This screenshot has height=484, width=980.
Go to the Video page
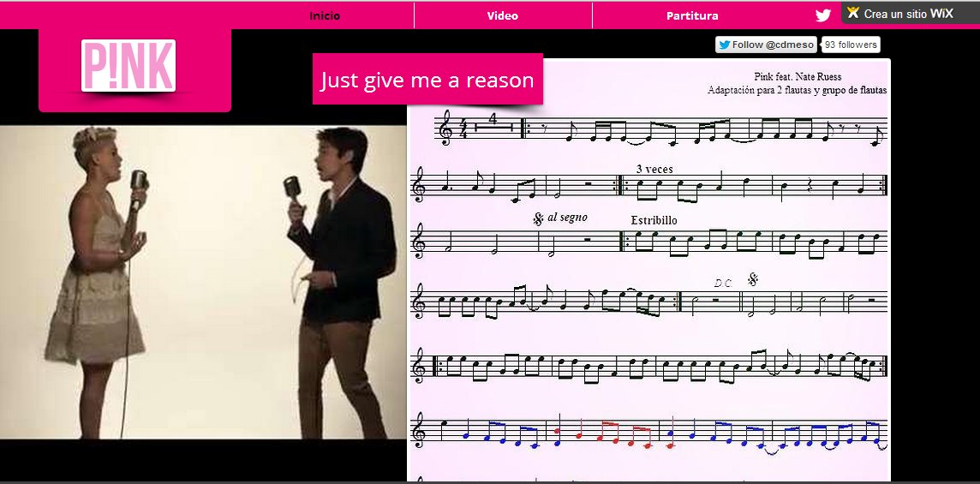point(503,15)
